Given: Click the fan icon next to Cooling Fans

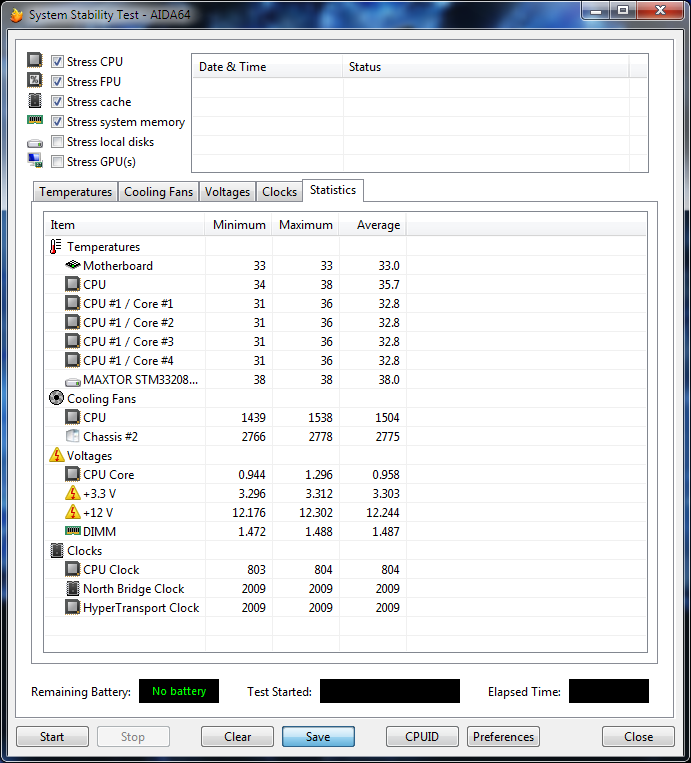Looking at the screenshot, I should (56, 399).
